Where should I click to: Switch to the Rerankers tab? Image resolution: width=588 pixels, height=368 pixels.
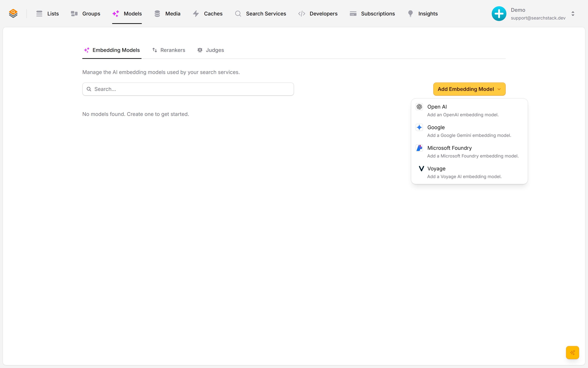(x=169, y=50)
